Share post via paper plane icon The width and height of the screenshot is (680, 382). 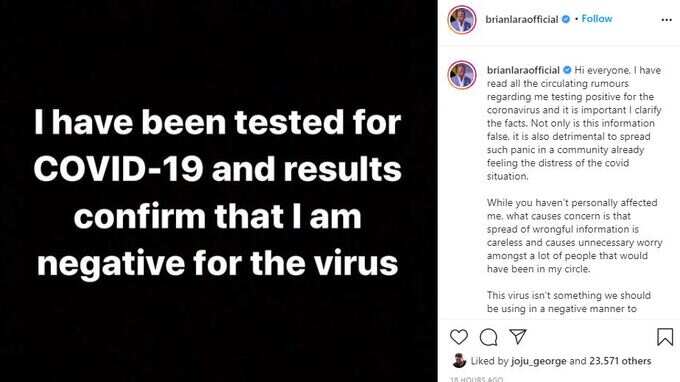518,336
